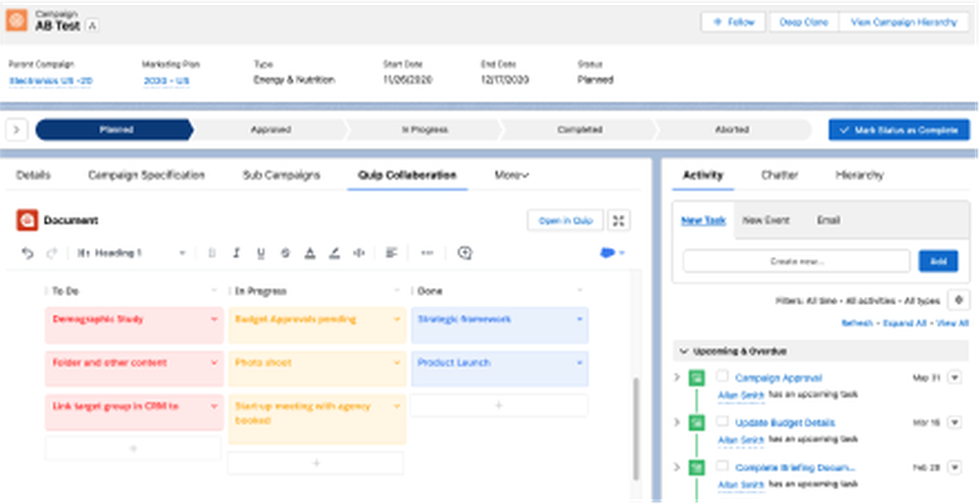Click green task icon for Update Budget Details

[696, 423]
